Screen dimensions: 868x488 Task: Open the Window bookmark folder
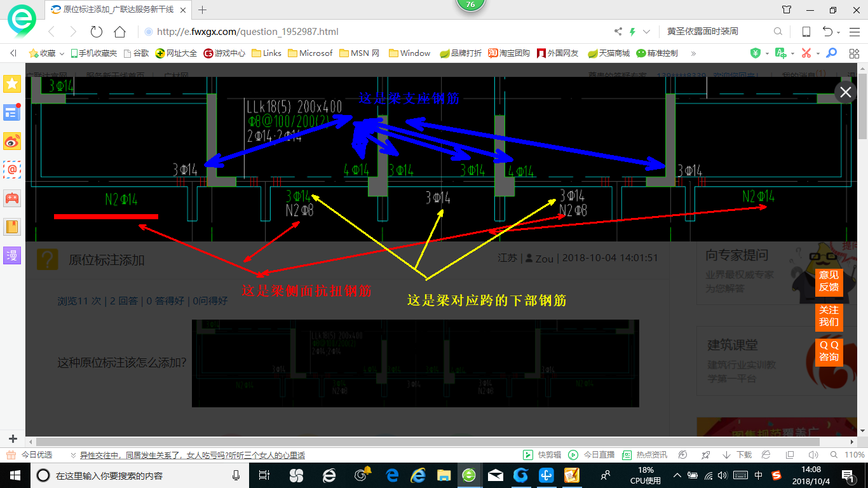(x=410, y=53)
